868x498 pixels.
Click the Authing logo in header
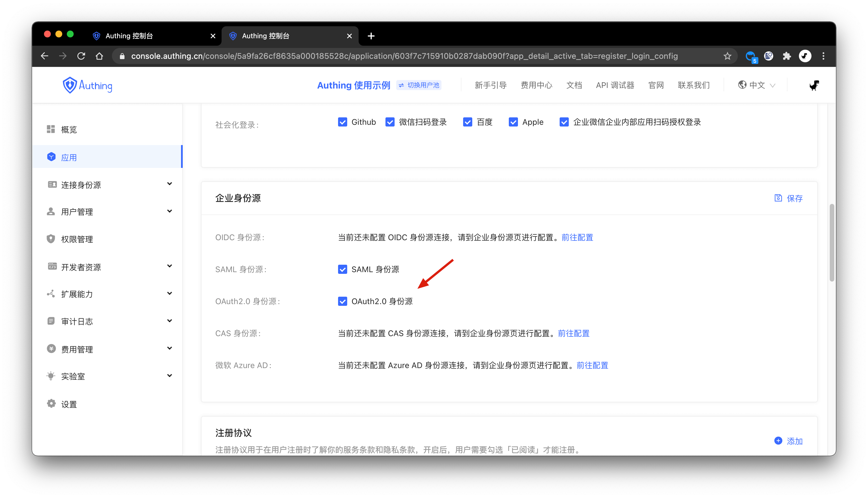coord(87,85)
